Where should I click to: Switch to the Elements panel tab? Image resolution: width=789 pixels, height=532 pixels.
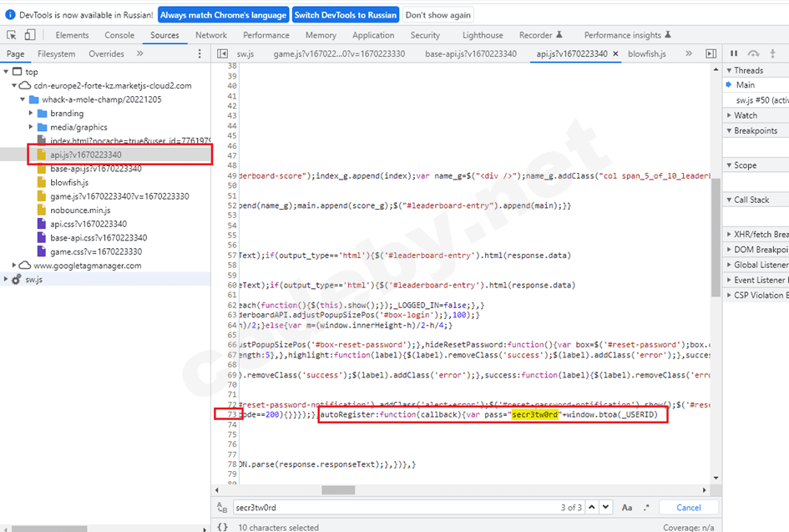click(72, 35)
